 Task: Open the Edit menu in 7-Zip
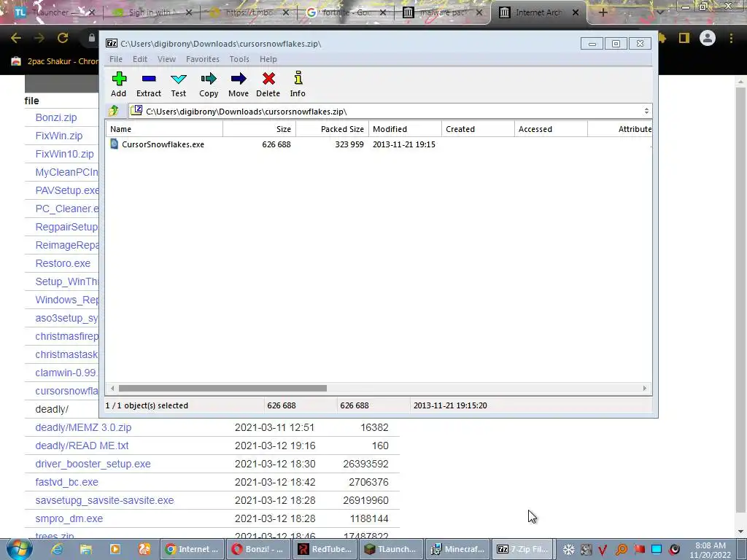tap(139, 59)
